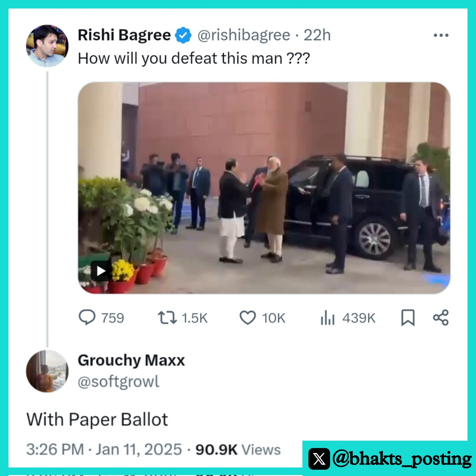This screenshot has width=476, height=476.
Task: Open the @rishibagree handle link
Action: point(244,35)
